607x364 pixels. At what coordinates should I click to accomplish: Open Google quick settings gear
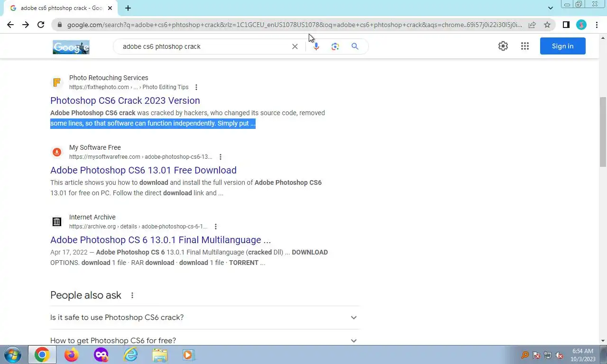tap(503, 46)
